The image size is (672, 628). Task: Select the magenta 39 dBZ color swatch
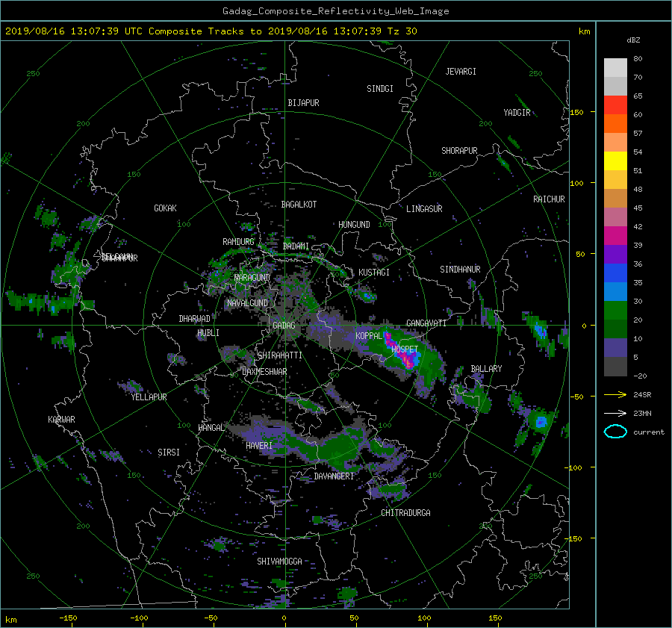pyautogui.click(x=615, y=236)
